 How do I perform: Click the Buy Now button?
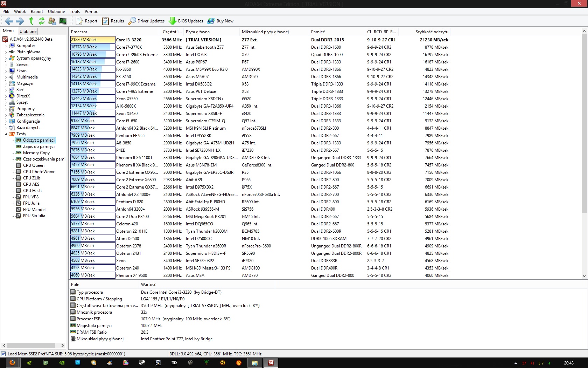coord(220,21)
